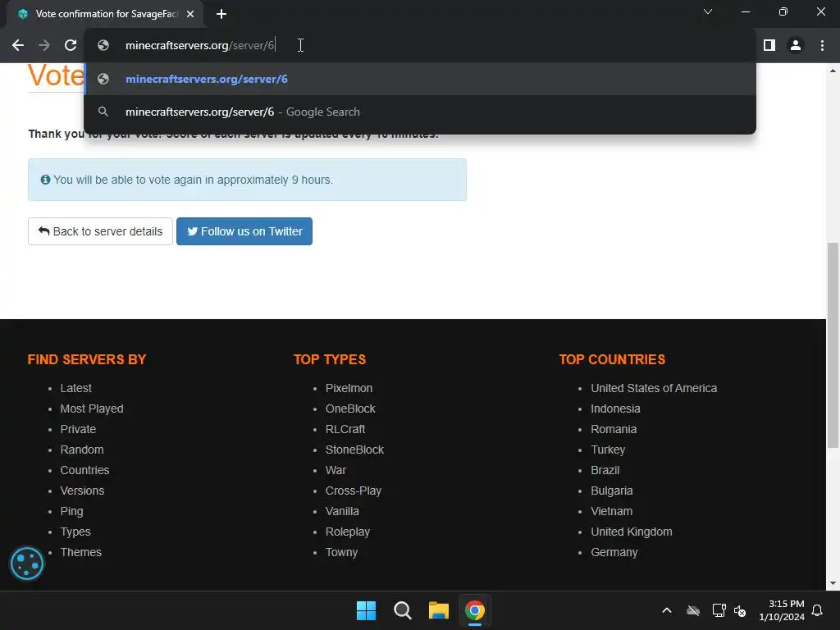Open the Vanilla type link
Viewport: 840px width, 630px height.
pos(342,511)
